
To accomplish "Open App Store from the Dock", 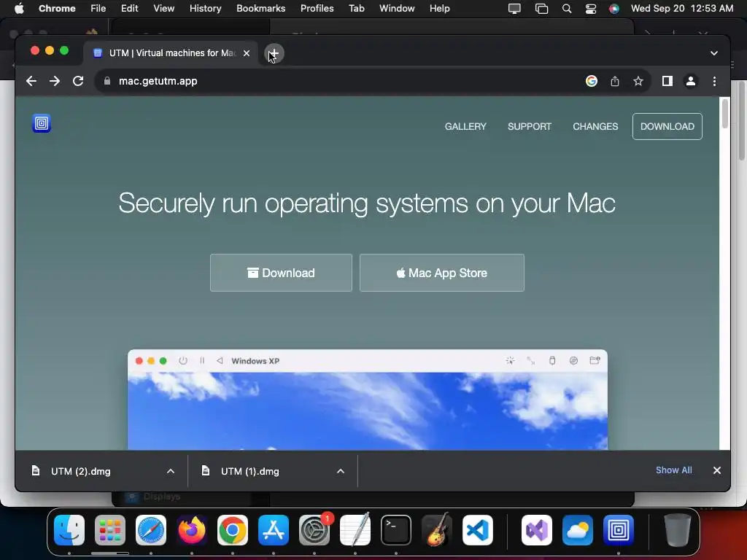I will click(x=274, y=530).
